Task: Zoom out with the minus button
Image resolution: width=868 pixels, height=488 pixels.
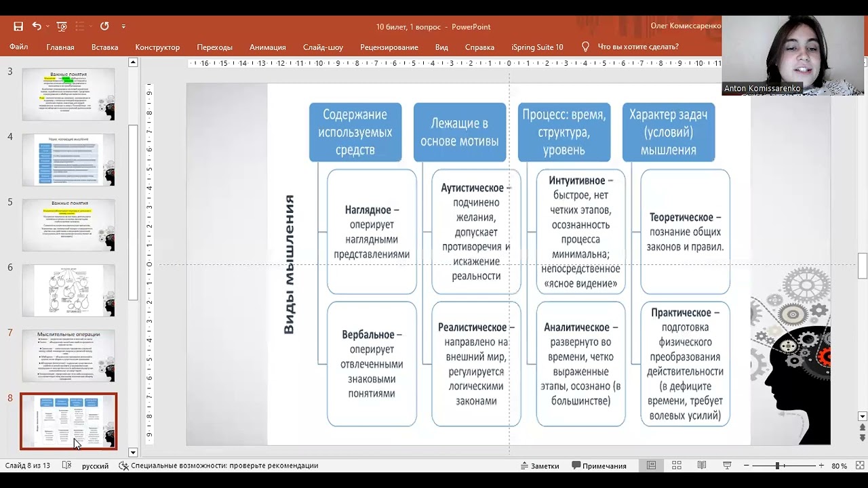Action: pyautogui.click(x=747, y=466)
